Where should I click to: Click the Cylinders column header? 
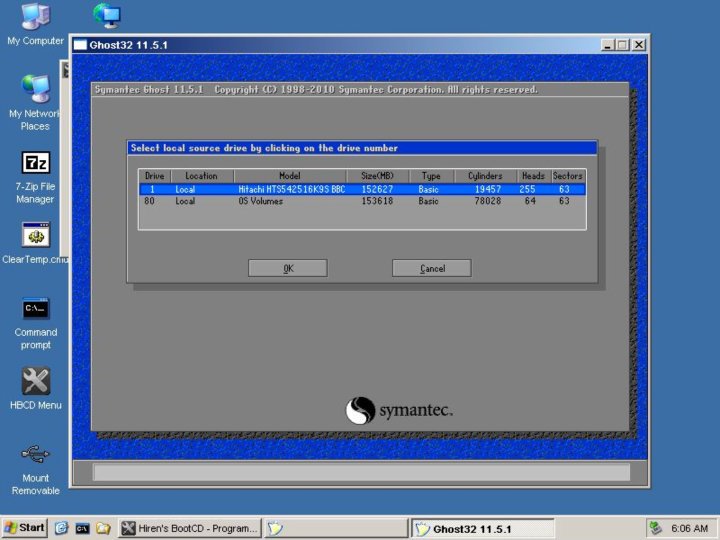point(486,176)
